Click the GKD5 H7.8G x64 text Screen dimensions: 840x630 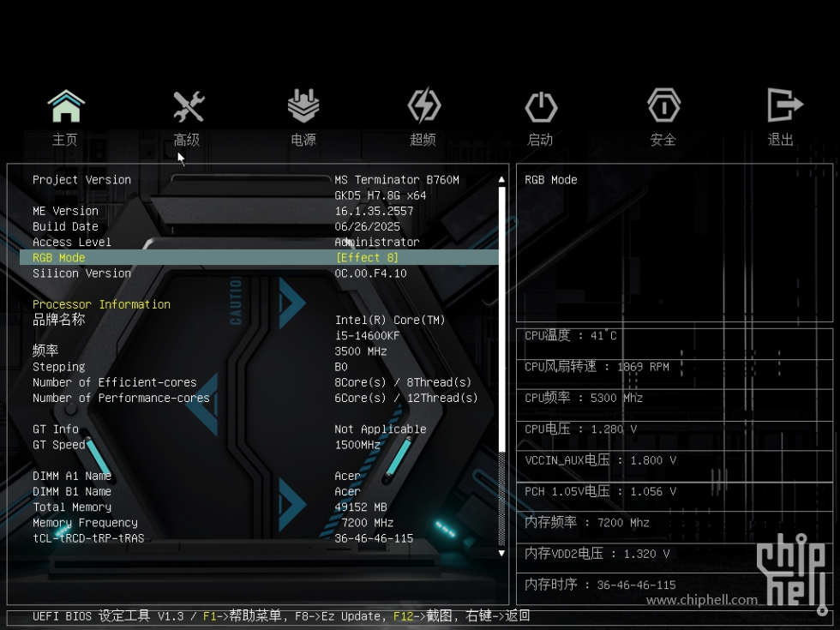(x=381, y=195)
